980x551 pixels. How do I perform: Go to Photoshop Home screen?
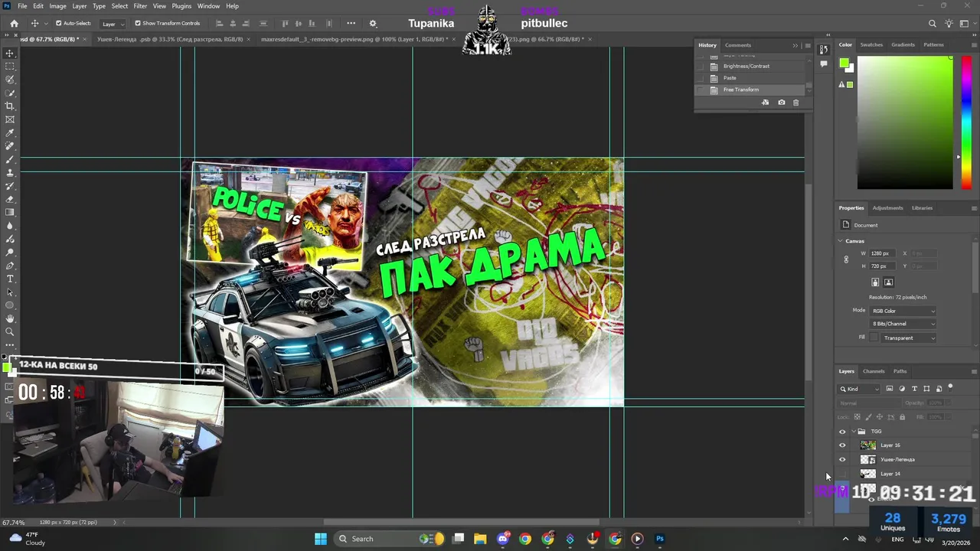(x=14, y=24)
